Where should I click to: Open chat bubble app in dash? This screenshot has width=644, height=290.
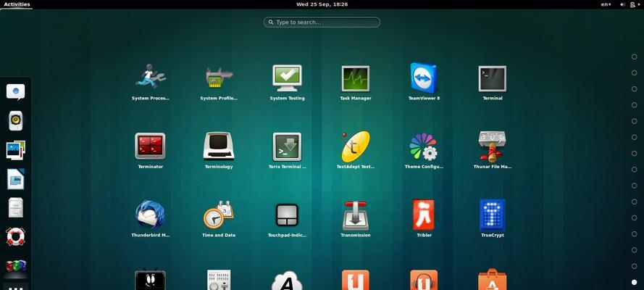pyautogui.click(x=16, y=92)
